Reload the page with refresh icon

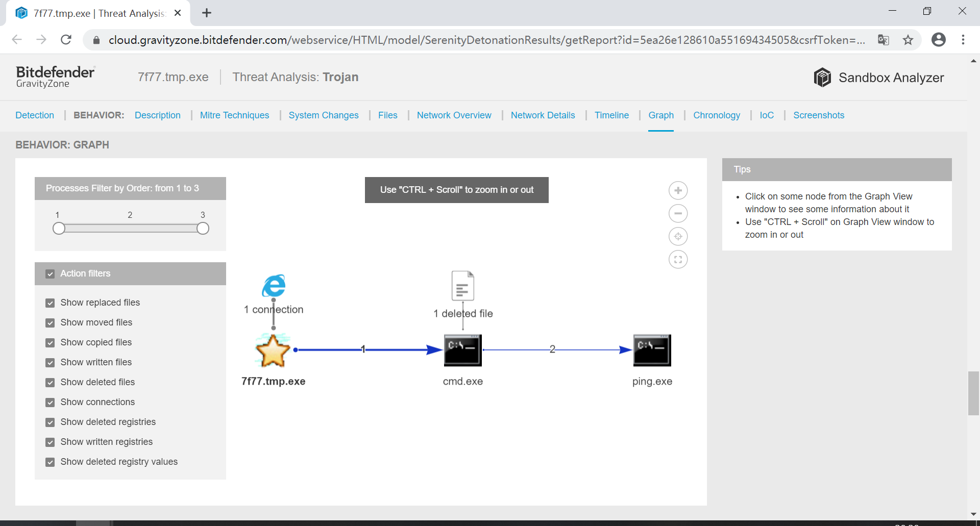pyautogui.click(x=66, y=40)
